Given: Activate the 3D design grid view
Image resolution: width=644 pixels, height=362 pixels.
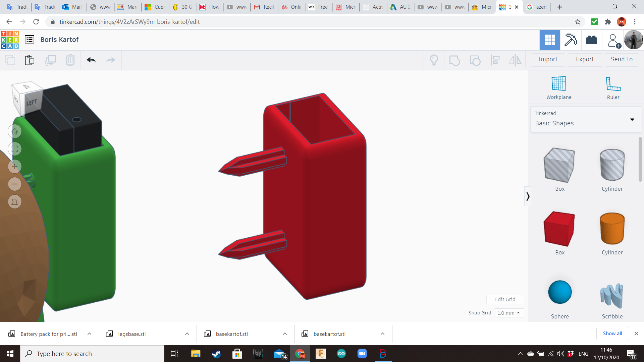Looking at the screenshot, I should [549, 40].
